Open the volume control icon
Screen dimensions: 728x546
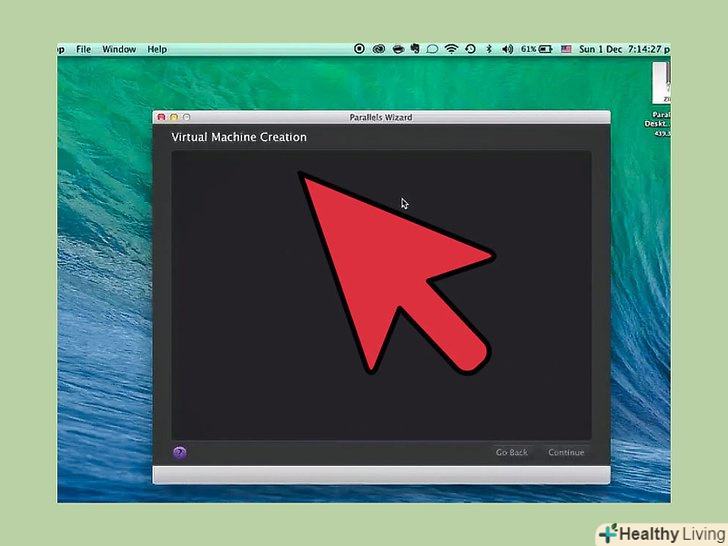[x=507, y=49]
